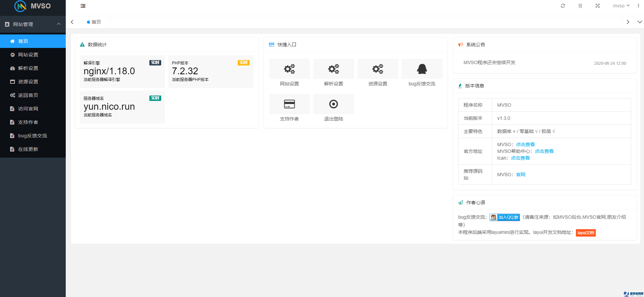644x297 pixels.
Task: Select the 首页 tab
Action: click(x=94, y=22)
